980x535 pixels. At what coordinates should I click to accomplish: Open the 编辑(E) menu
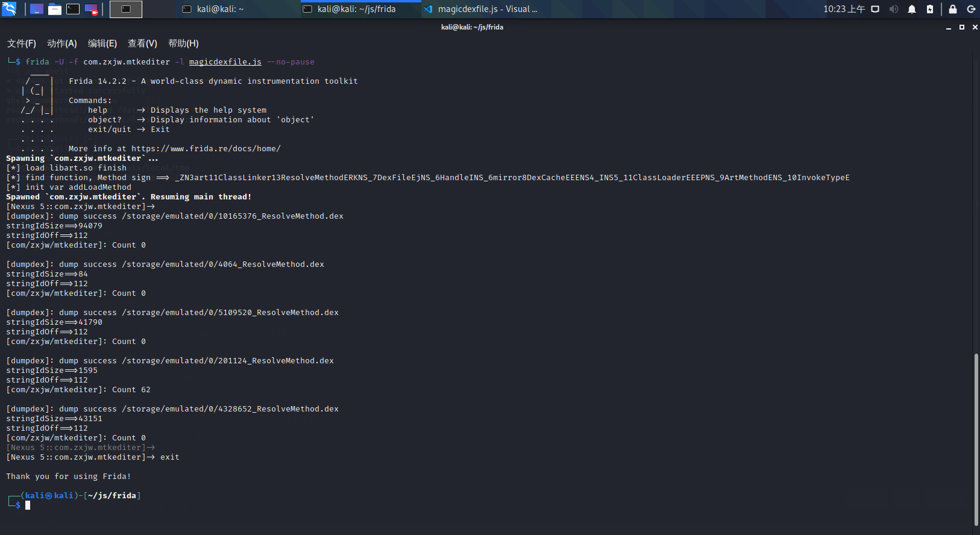pyautogui.click(x=102, y=43)
